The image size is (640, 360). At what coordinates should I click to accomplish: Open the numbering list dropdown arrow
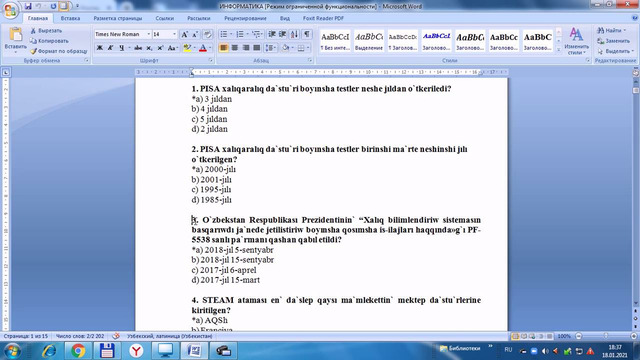pyautogui.click(x=247, y=34)
